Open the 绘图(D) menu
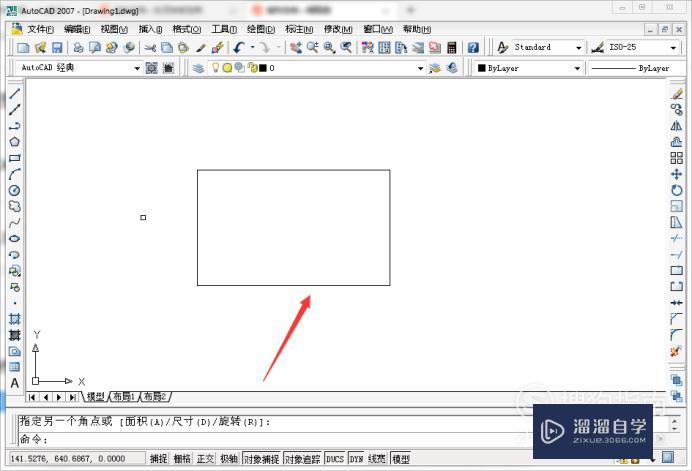This screenshot has width=692, height=471. 261,29
